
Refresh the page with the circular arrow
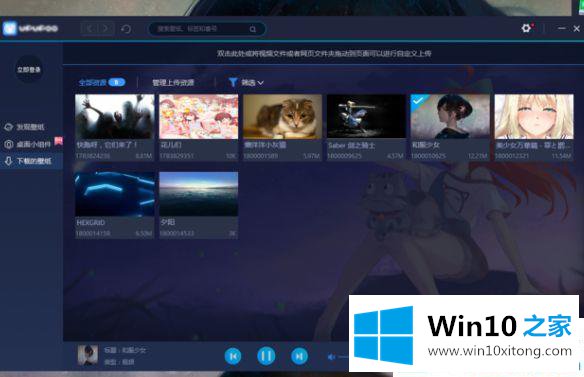tap(126, 29)
